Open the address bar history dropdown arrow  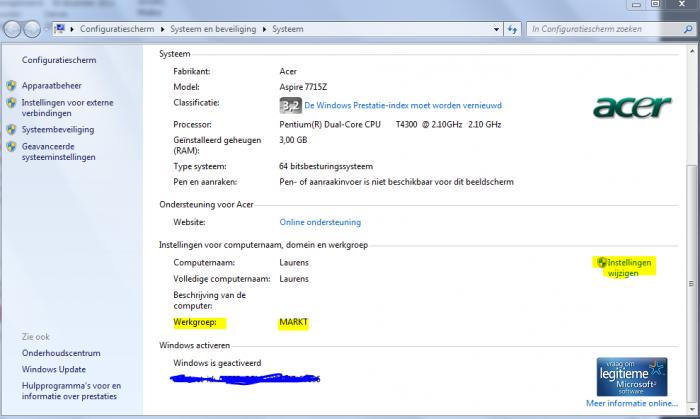[x=496, y=29]
